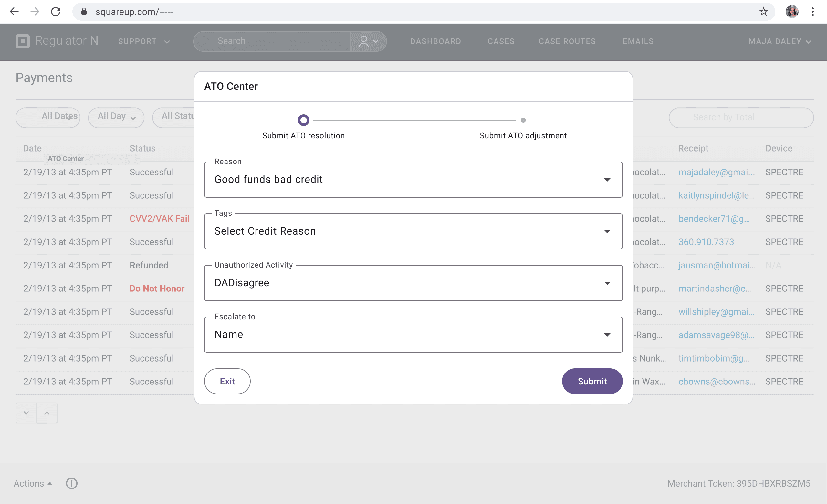Viewport: 827px width, 504px height.
Task: Open the Unauthorized Activity dropdown
Action: tap(413, 283)
